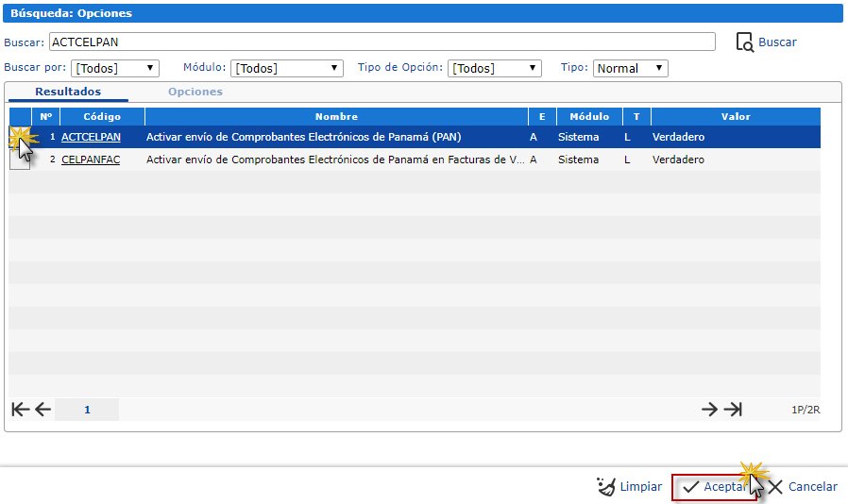
Task: Click the page number 1 box
Action: coord(87,410)
